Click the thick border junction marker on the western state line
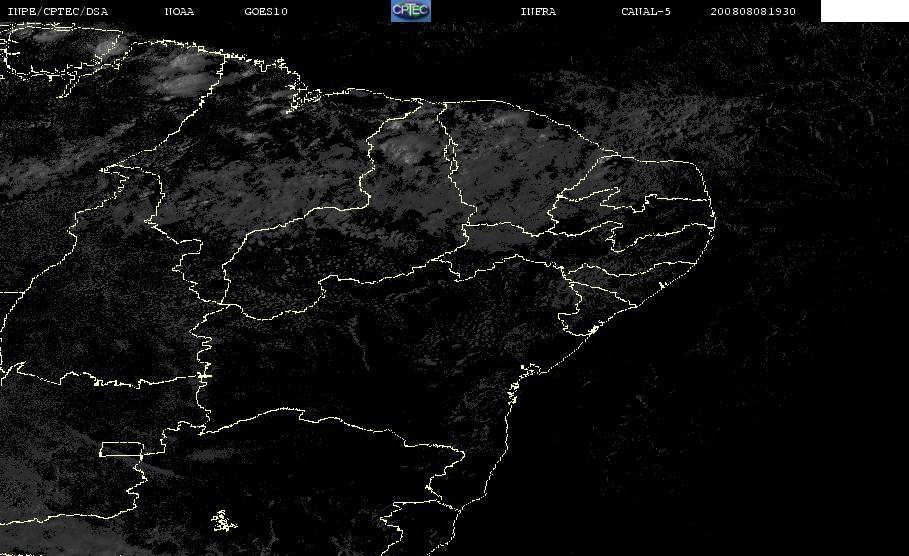 (x=204, y=376)
